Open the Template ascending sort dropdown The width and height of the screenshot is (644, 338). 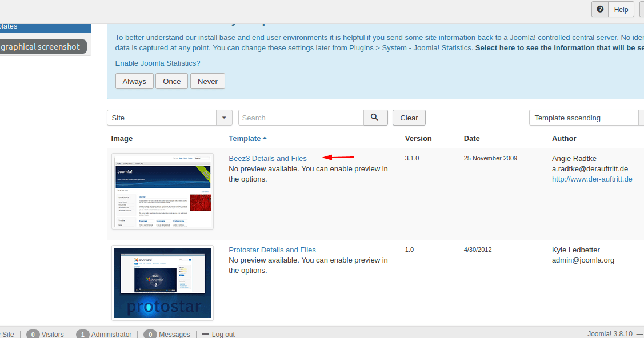(x=583, y=118)
